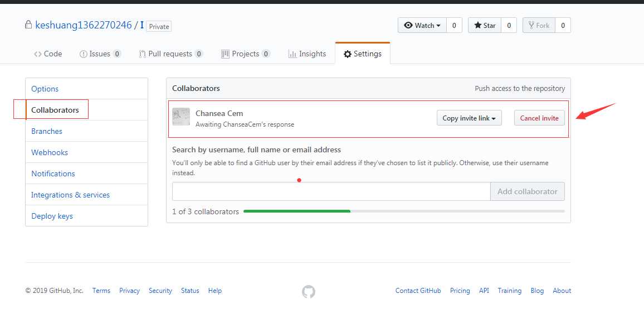
Task: Open the Training footer link
Action: coord(510,291)
